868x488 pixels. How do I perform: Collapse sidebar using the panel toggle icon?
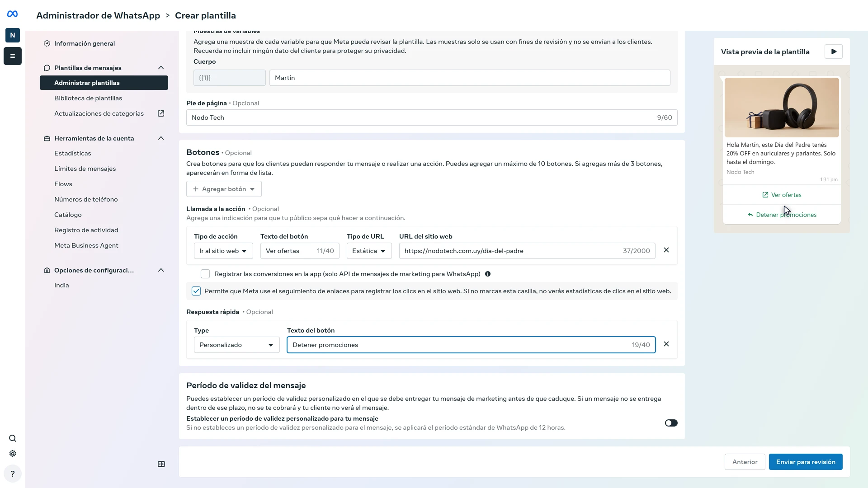tap(161, 464)
